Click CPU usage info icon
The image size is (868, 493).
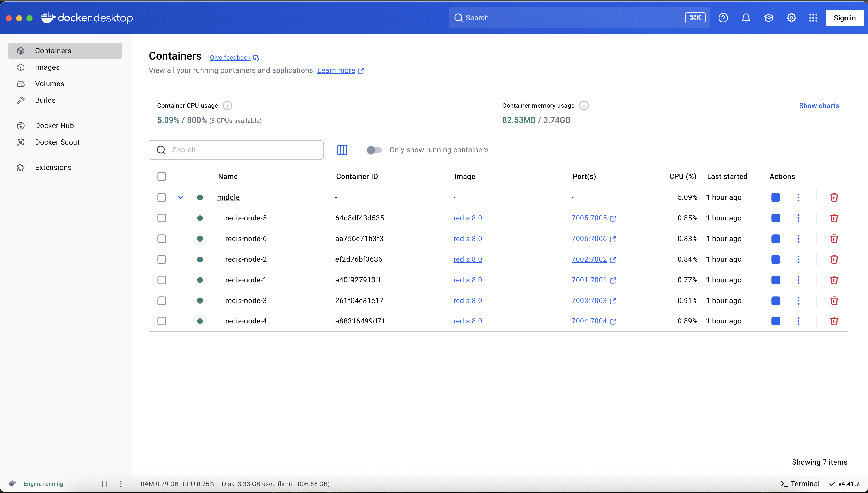pos(227,106)
